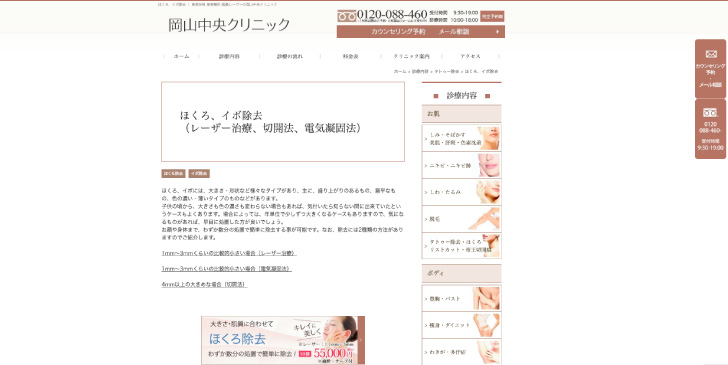Screen dimensions: 728x365
Task: Click the free-dial icon in the floating phone panel
Action: 710,112
